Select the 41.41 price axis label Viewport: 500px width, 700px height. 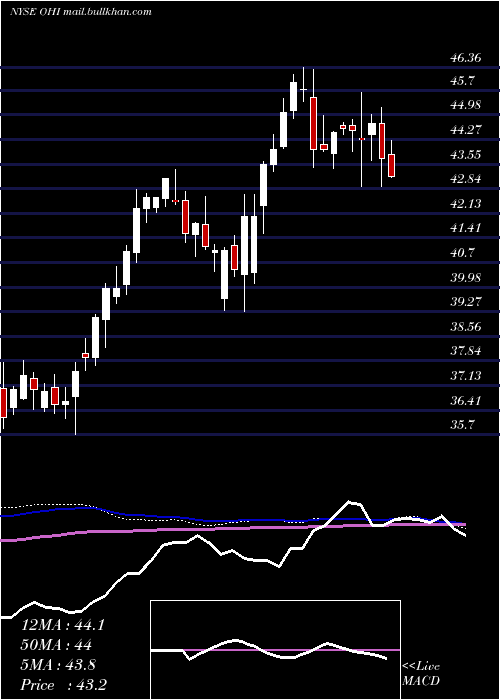point(466,229)
